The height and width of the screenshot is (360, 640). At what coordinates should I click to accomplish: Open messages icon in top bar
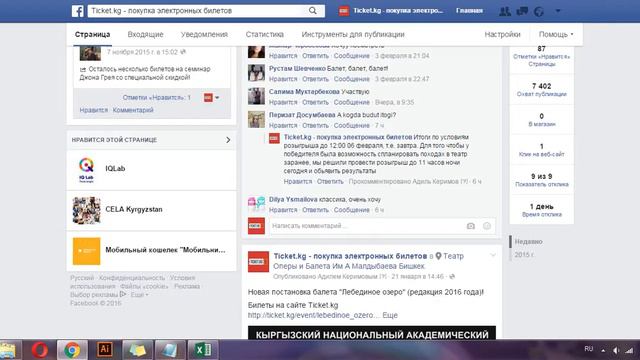pos(522,11)
